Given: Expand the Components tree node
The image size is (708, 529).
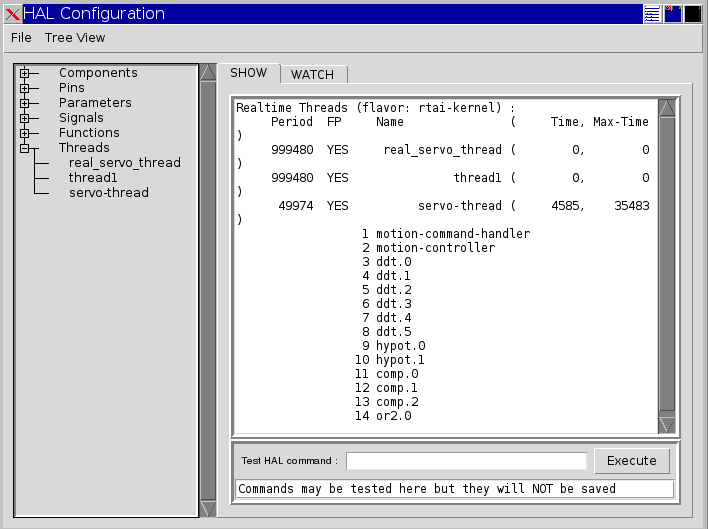Looking at the screenshot, I should tap(24, 73).
